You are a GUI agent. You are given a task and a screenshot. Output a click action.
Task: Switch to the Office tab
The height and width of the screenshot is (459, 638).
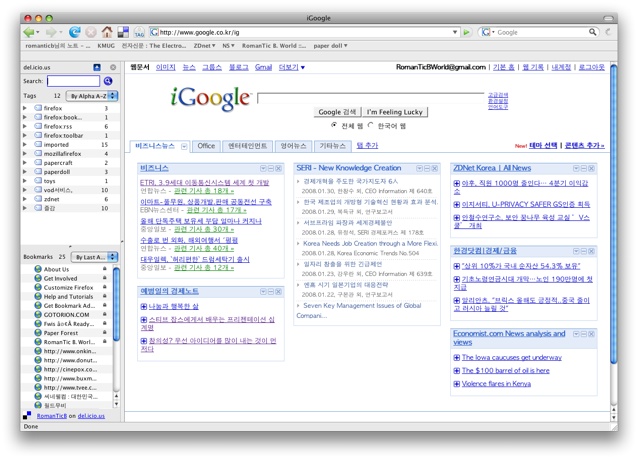point(206,146)
